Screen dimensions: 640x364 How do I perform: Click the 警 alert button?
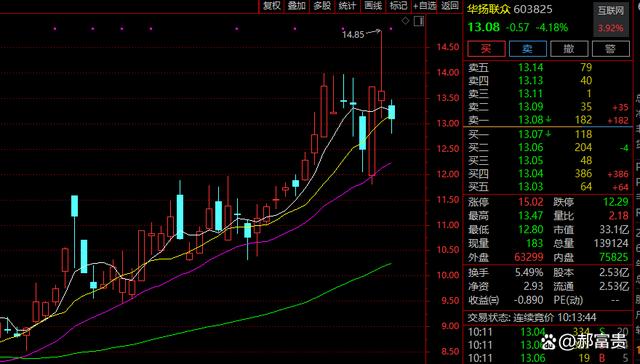(611, 49)
